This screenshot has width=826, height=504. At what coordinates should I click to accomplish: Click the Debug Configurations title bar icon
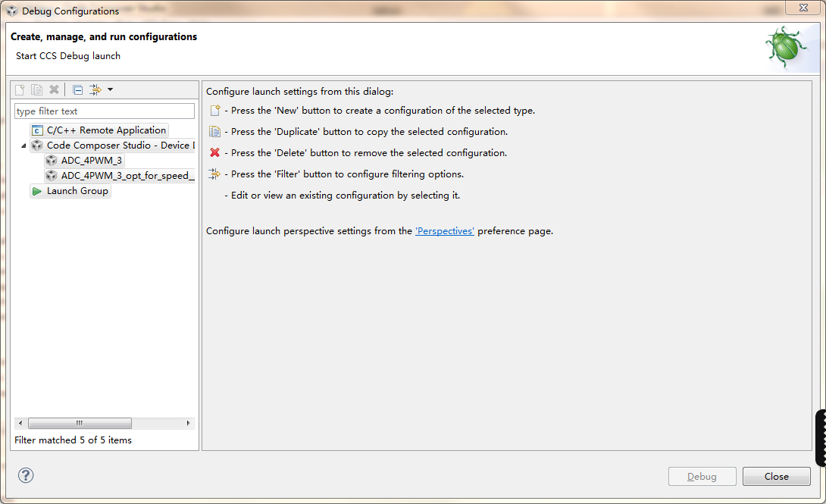(12, 11)
